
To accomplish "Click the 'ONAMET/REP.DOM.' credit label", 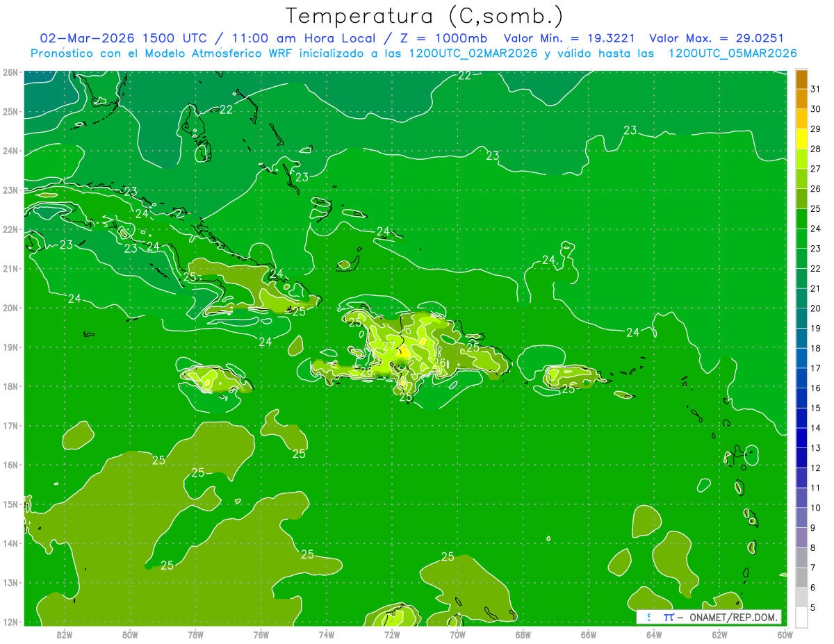I will pos(733,617).
